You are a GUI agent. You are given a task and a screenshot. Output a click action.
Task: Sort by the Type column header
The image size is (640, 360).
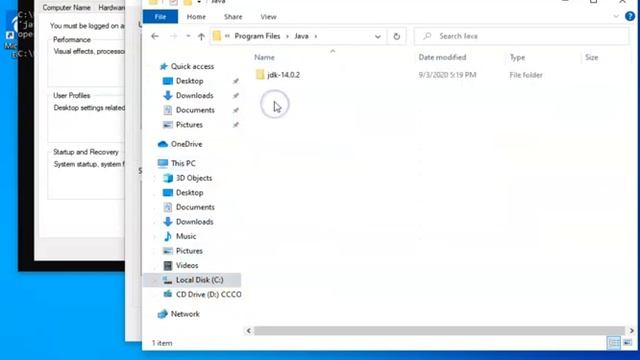(517, 58)
